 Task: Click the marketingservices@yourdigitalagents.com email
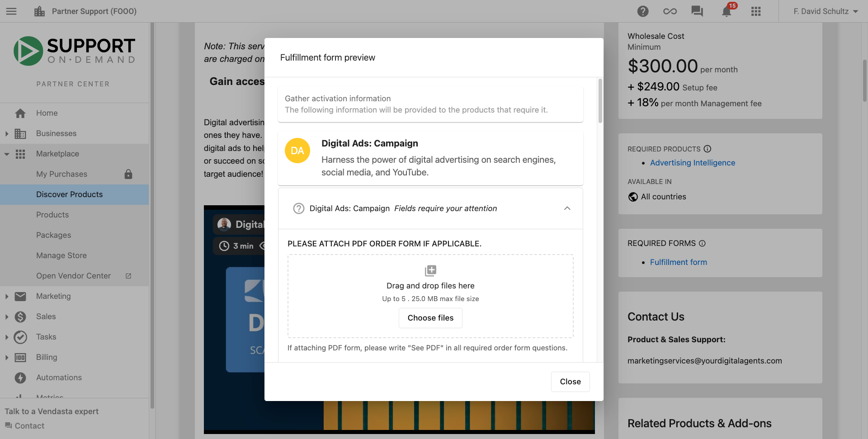[x=705, y=361]
